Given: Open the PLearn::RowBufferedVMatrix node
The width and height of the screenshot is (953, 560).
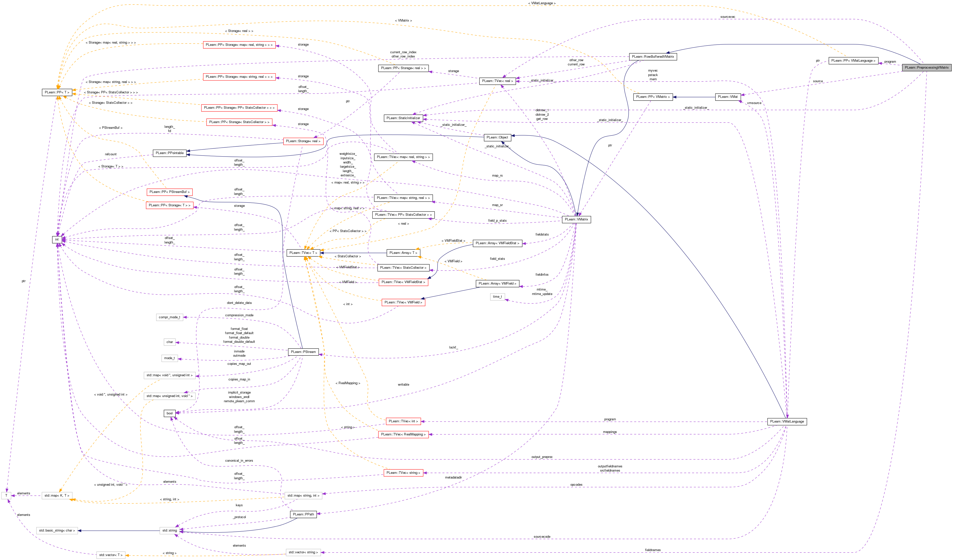Looking at the screenshot, I should (x=653, y=57).
